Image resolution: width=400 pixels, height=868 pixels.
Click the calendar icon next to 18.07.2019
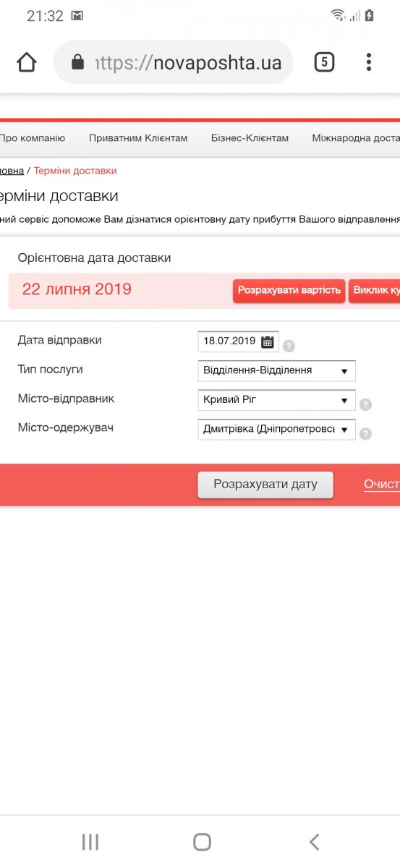[268, 341]
